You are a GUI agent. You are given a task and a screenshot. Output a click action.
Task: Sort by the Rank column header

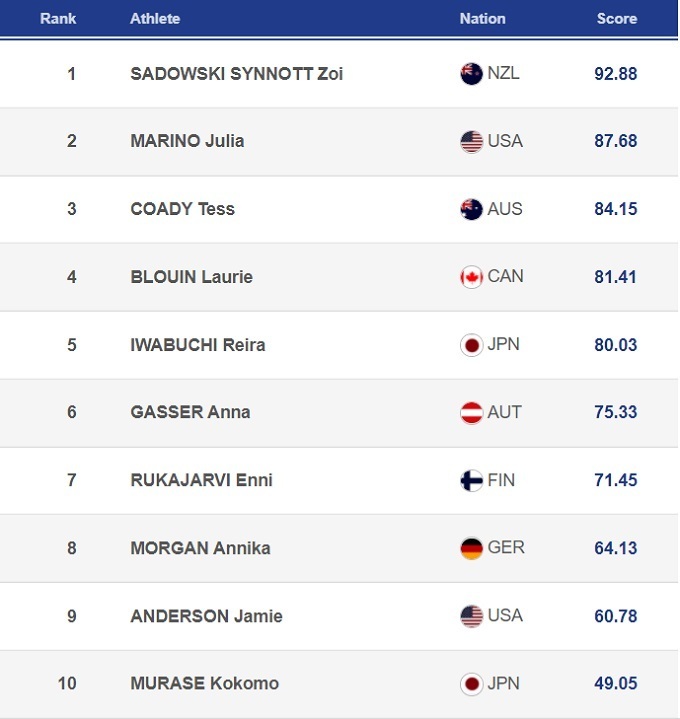pyautogui.click(x=58, y=19)
